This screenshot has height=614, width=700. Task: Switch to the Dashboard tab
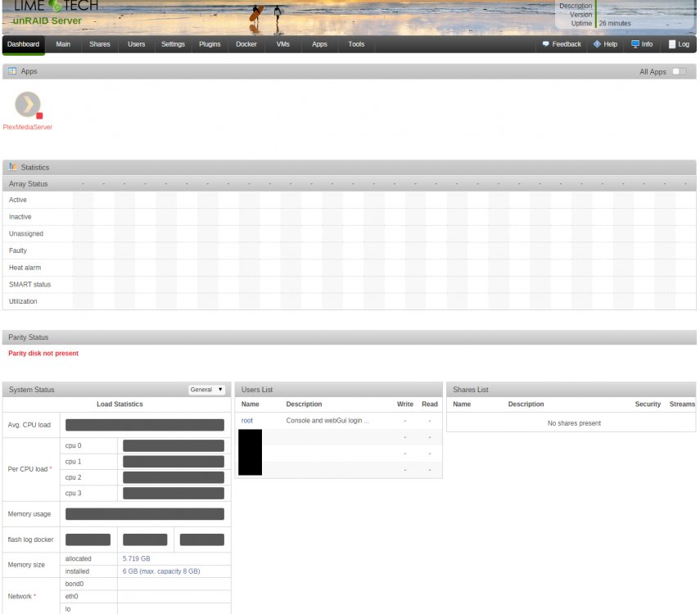tap(23, 44)
